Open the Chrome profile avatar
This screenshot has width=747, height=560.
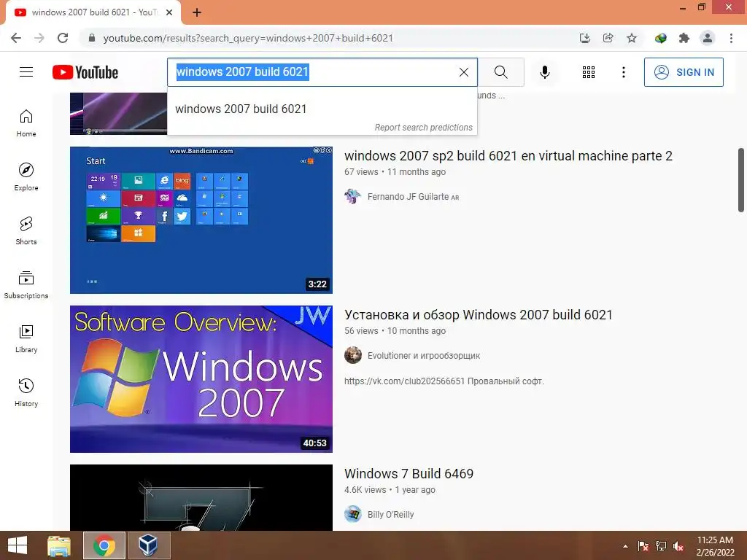click(708, 38)
